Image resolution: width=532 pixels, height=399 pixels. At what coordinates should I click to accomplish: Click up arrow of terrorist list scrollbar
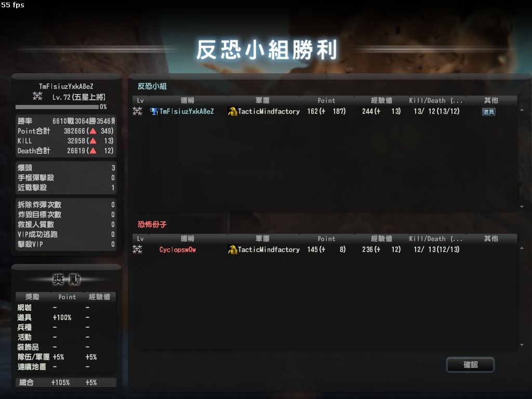pyautogui.click(x=522, y=248)
